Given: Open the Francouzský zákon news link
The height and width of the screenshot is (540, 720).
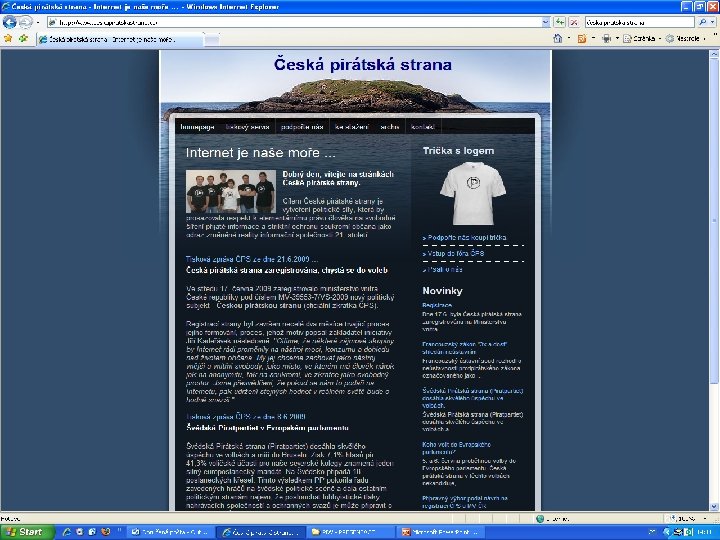Looking at the screenshot, I should (x=464, y=348).
